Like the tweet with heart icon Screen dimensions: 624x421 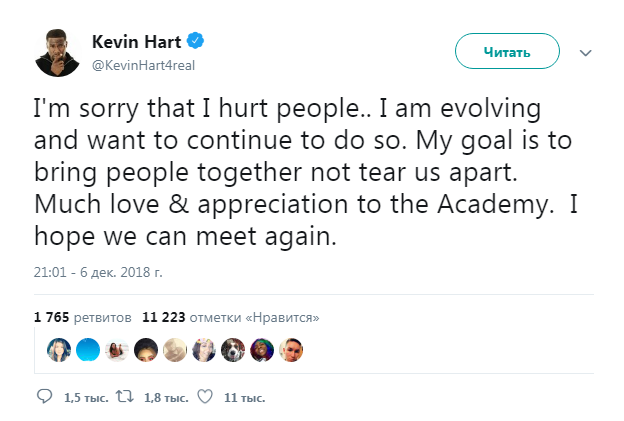pyautogui.click(x=205, y=397)
